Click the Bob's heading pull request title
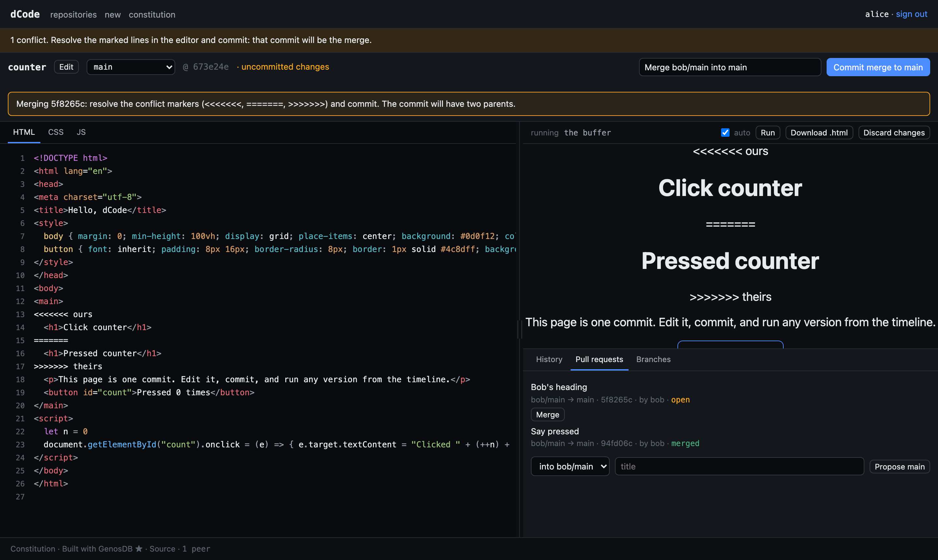The image size is (938, 560). pos(559,387)
